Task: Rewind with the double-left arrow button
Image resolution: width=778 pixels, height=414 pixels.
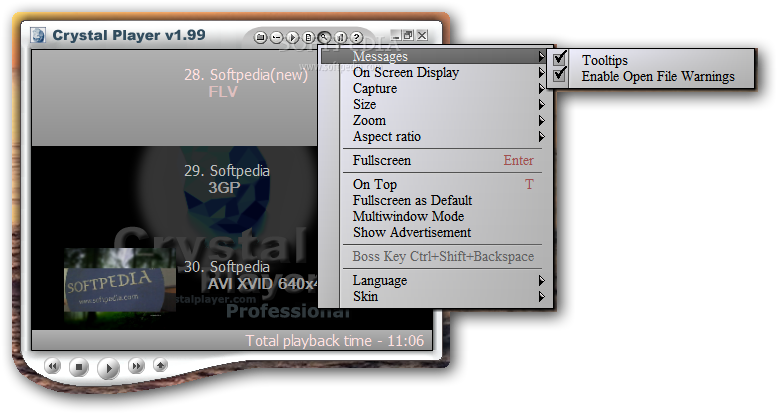Action: [x=52, y=367]
